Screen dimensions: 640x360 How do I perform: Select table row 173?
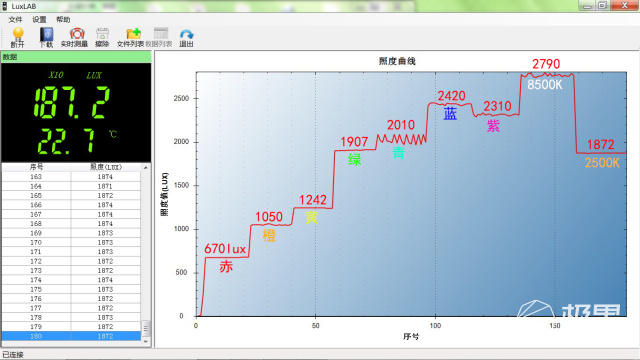point(71,271)
